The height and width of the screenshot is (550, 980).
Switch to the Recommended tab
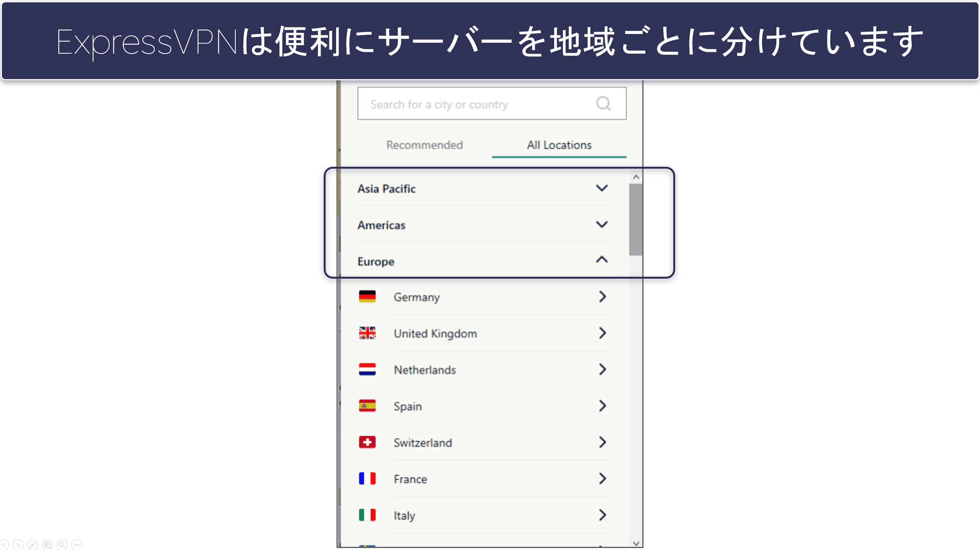click(x=424, y=145)
